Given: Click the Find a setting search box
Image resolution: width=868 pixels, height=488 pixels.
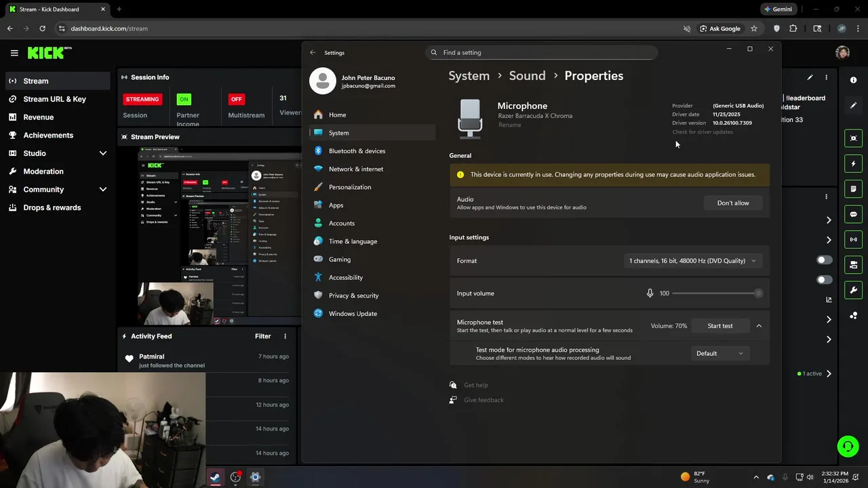Looking at the screenshot, I should click(542, 52).
